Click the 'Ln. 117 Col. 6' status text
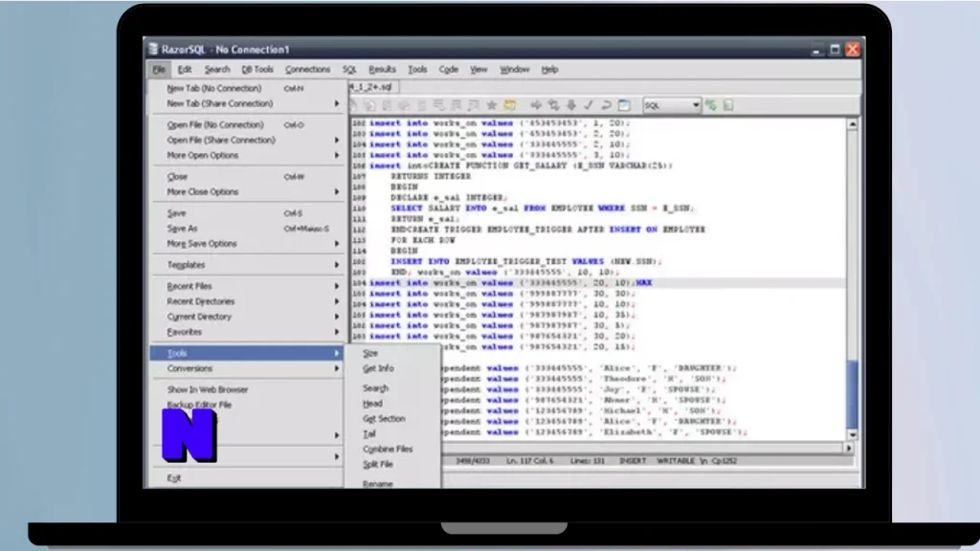This screenshot has width=980, height=551. 530,461
